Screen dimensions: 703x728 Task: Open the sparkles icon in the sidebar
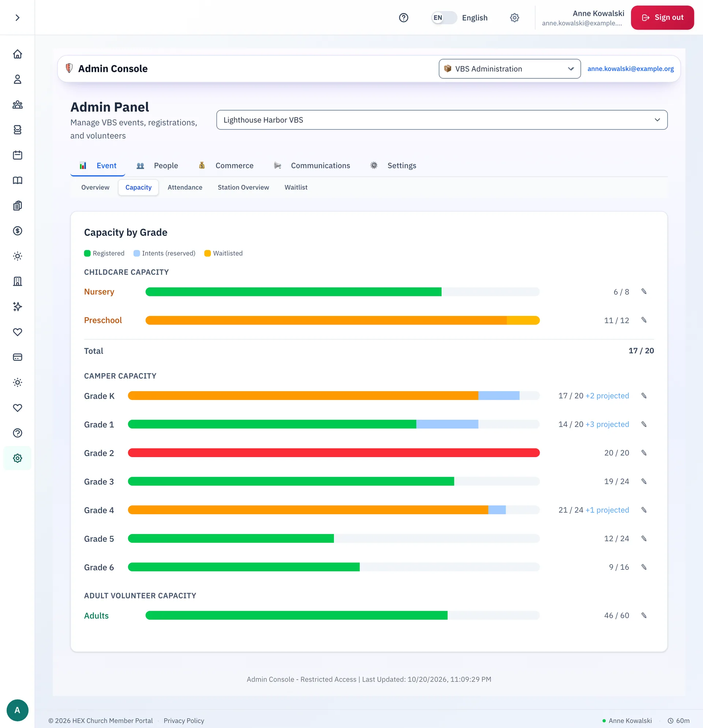pos(18,307)
